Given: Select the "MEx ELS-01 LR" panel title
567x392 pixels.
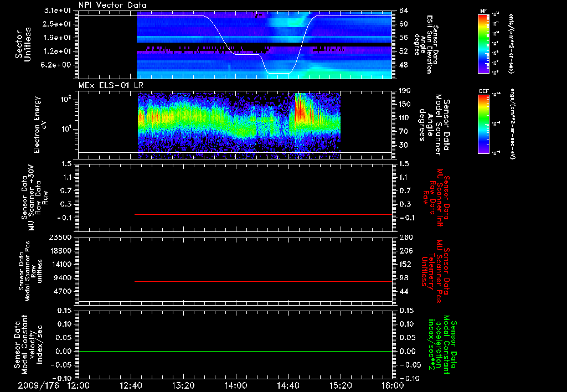Looking at the screenshot, I should (110, 85).
